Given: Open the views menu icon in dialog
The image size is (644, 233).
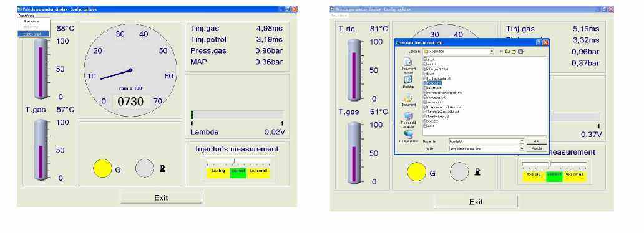Looking at the screenshot, I should click(x=521, y=51).
